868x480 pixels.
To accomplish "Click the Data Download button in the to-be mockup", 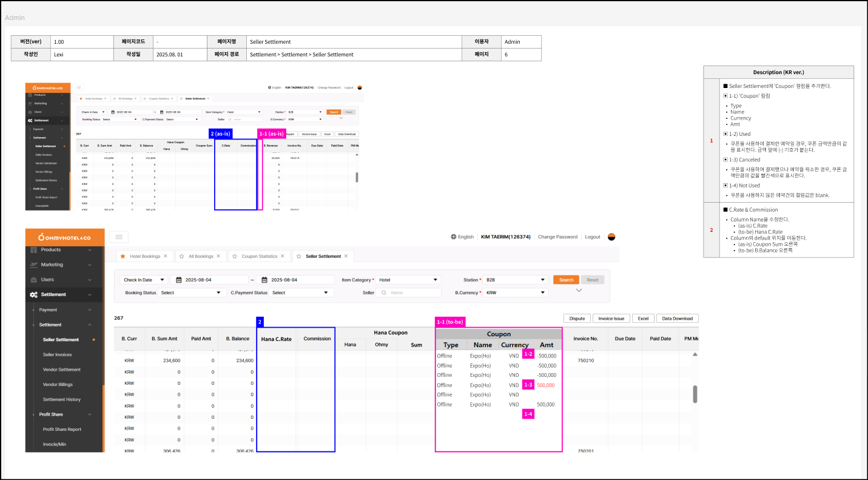I will tap(678, 318).
